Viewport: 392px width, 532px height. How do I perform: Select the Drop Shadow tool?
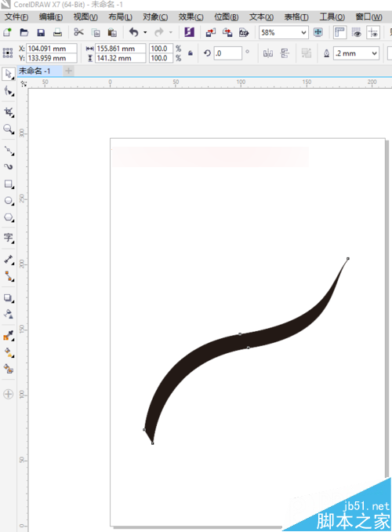[9, 298]
